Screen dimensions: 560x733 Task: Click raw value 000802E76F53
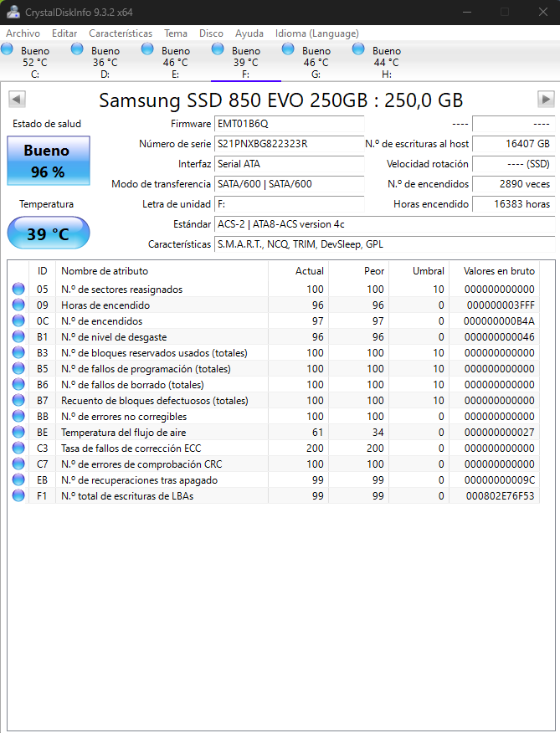[500, 496]
